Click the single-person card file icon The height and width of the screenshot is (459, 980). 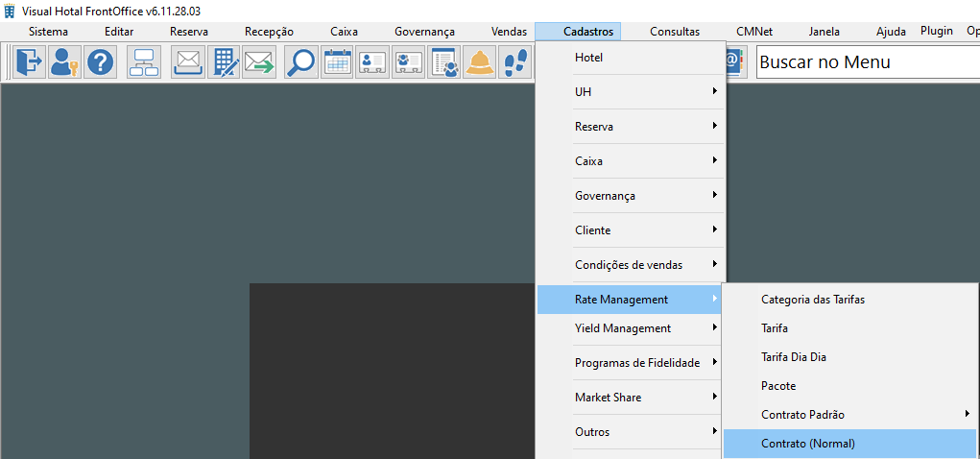pyautogui.click(x=372, y=61)
